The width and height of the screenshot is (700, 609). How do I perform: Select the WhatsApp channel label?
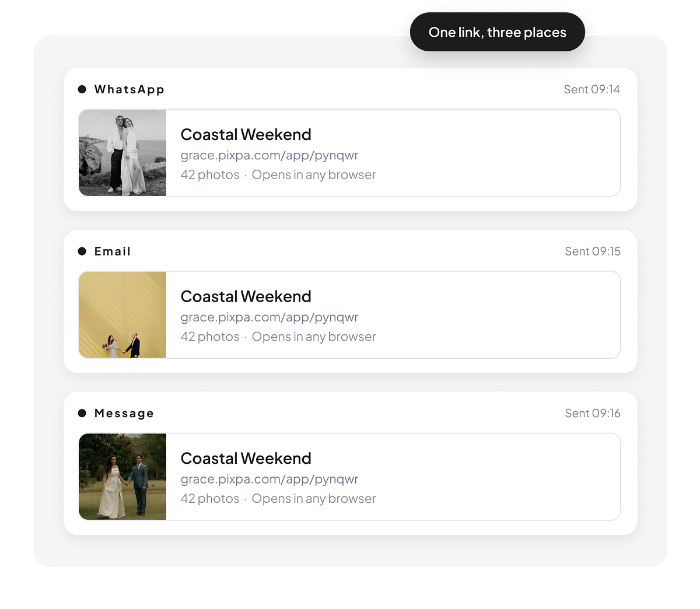point(129,89)
